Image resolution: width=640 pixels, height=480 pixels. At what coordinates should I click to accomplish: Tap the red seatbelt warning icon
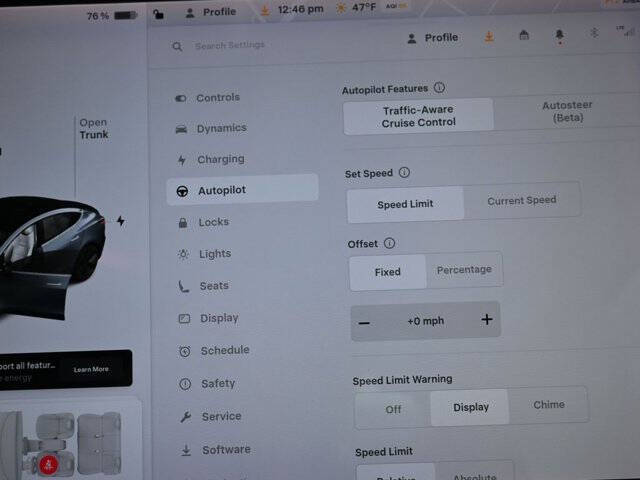[49, 464]
